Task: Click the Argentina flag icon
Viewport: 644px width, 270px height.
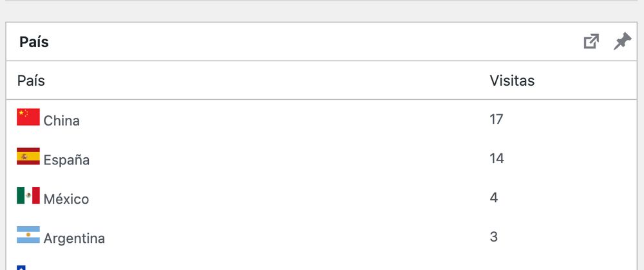Action: coord(28,235)
